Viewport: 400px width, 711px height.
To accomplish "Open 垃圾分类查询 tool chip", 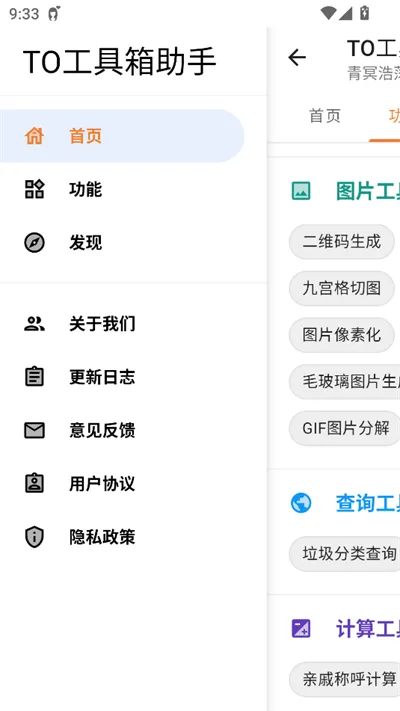I will [345, 554].
